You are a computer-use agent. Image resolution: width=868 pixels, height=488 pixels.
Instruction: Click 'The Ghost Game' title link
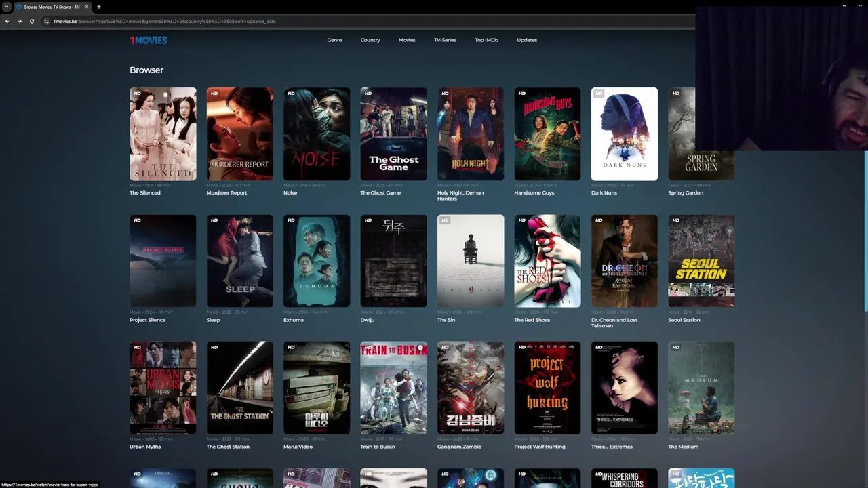point(380,193)
